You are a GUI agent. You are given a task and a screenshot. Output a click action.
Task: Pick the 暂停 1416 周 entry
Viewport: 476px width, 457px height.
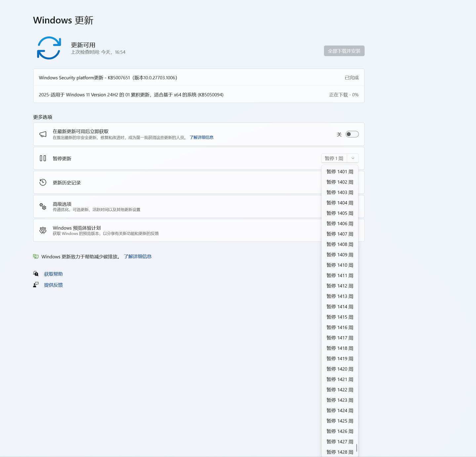pyautogui.click(x=340, y=327)
